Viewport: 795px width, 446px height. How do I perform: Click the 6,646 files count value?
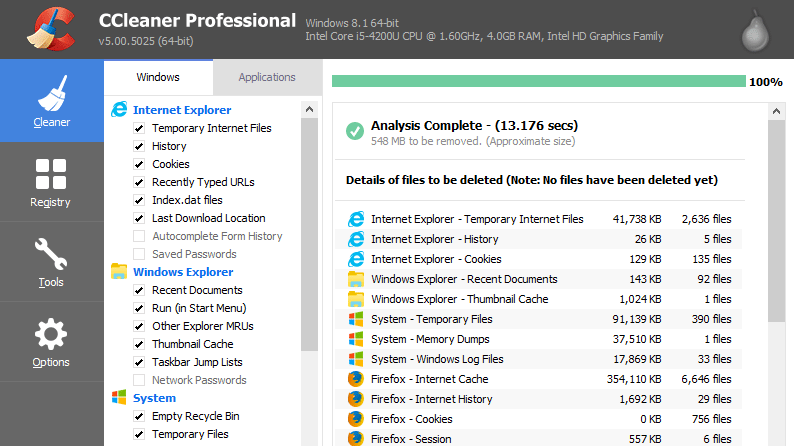point(706,379)
